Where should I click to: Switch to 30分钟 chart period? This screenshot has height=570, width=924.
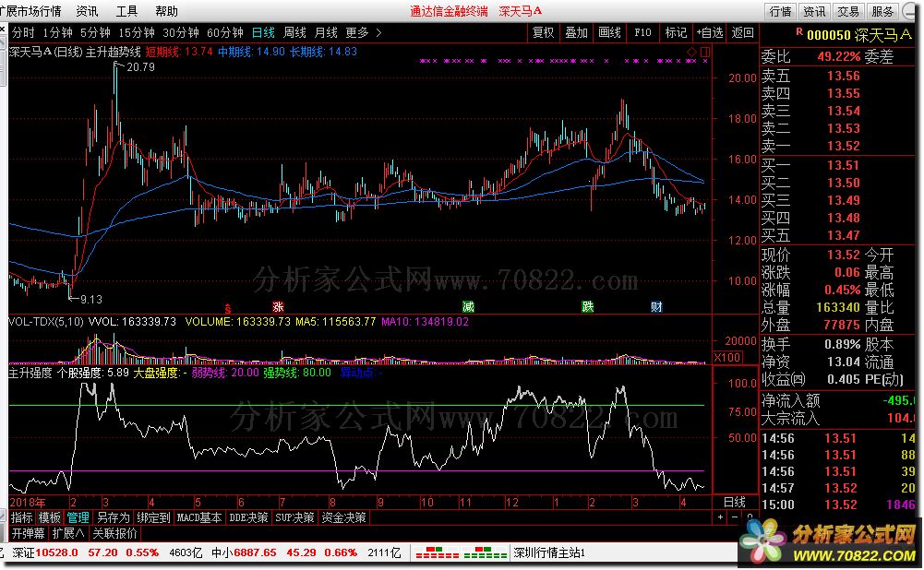point(181,33)
